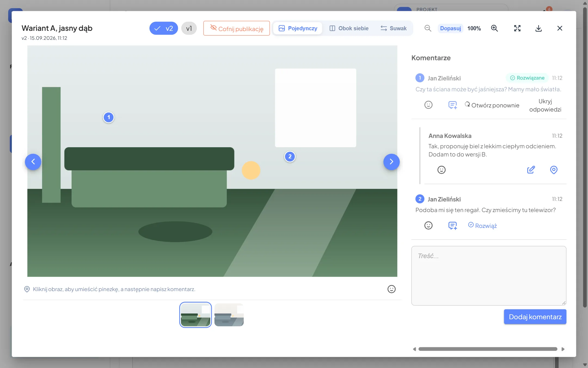Open emoji picker below the image

391,289
